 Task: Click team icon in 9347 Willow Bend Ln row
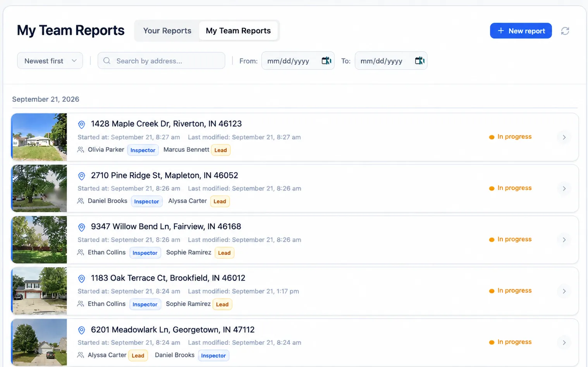coord(81,252)
